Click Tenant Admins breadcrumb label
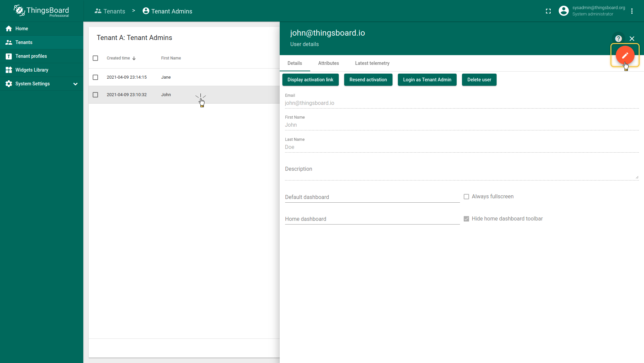 172,11
